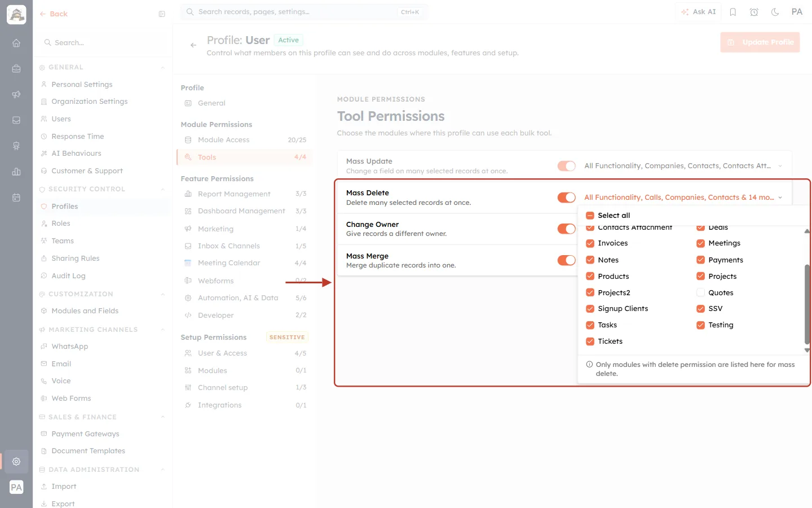
Task: Select General under Profile
Action: pyautogui.click(x=245, y=103)
